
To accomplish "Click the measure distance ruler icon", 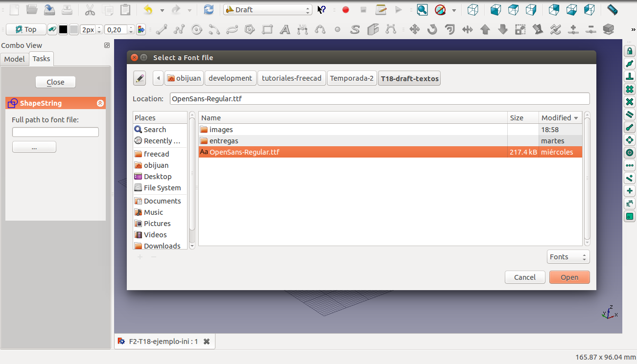I will pos(612,10).
